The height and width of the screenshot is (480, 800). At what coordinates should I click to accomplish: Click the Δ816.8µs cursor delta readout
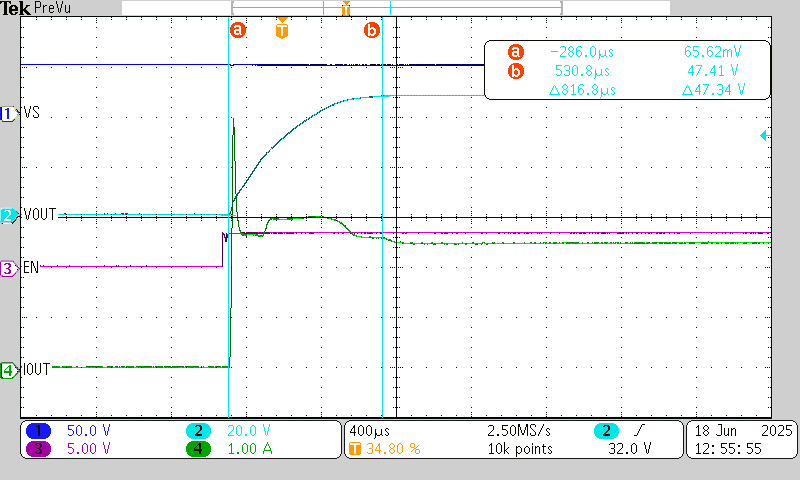click(x=583, y=90)
